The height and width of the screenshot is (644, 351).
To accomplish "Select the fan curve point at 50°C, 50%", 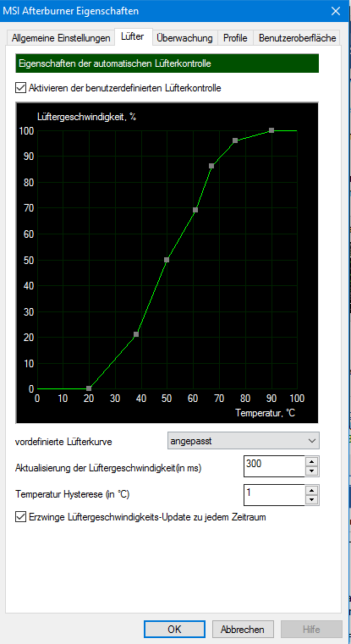I will pyautogui.click(x=167, y=260).
